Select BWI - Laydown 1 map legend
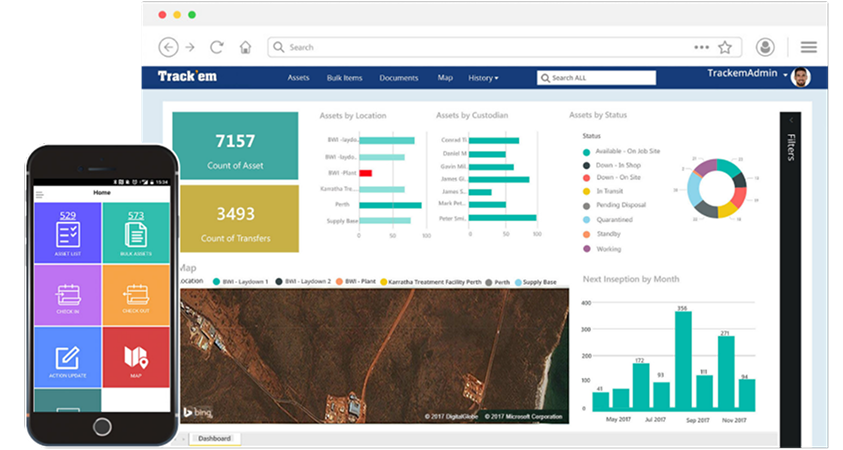Image resolution: width=843 pixels, height=450 pixels. [240, 282]
